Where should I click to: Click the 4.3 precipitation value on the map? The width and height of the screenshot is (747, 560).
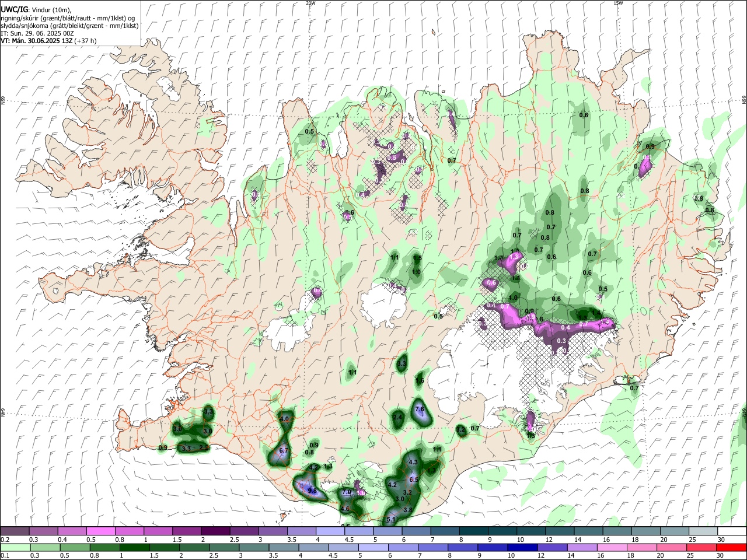pyautogui.click(x=414, y=462)
